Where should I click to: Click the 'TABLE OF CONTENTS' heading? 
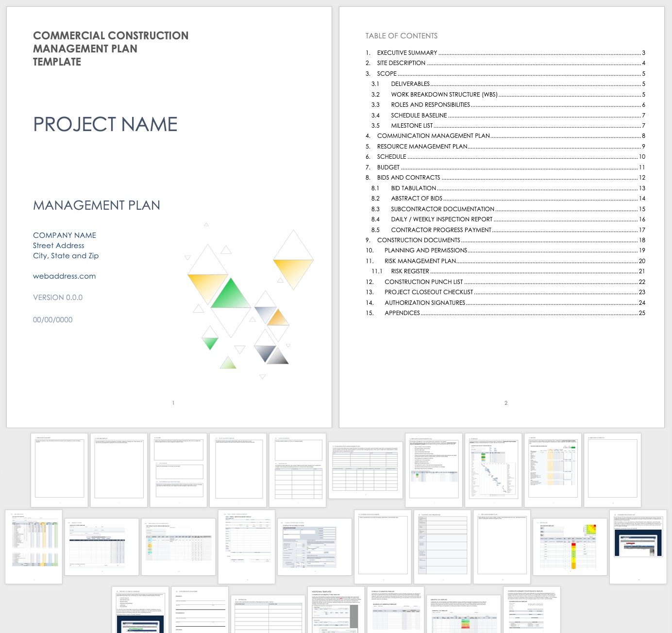click(x=402, y=36)
